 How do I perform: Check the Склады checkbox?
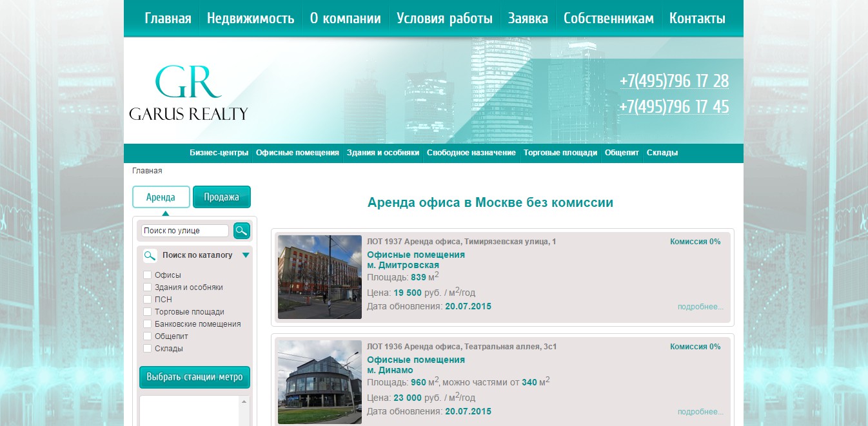tap(147, 349)
